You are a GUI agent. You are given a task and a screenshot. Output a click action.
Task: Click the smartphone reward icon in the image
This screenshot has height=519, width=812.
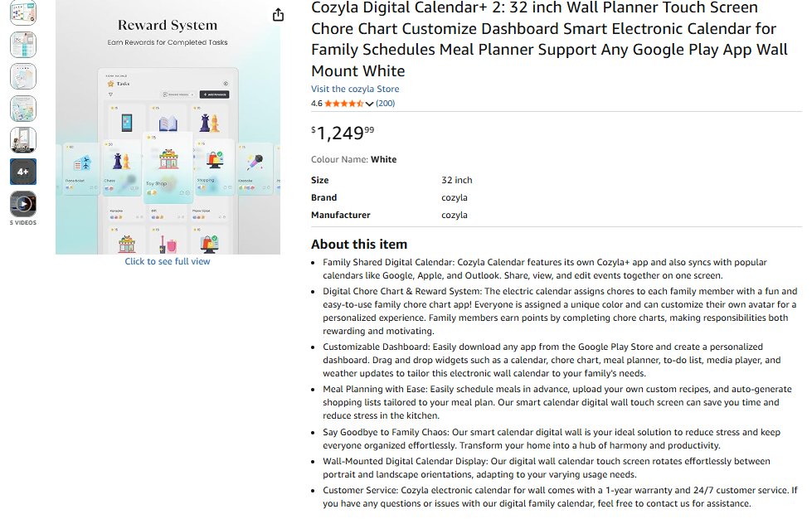(x=126, y=124)
